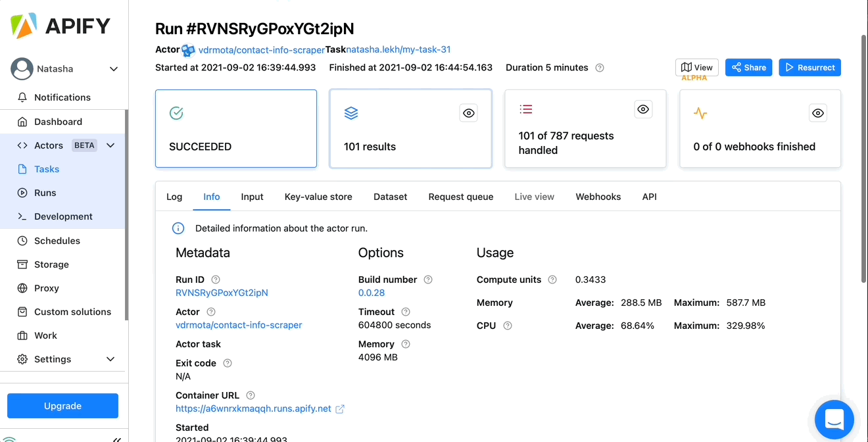This screenshot has height=442, width=868.
Task: Click the page vertical scrollbar
Action: (864, 158)
